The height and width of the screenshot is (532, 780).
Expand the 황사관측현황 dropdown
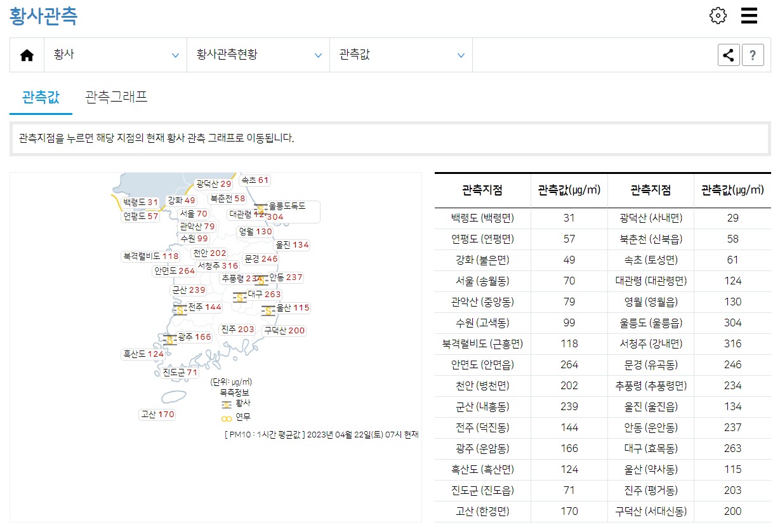[258, 55]
